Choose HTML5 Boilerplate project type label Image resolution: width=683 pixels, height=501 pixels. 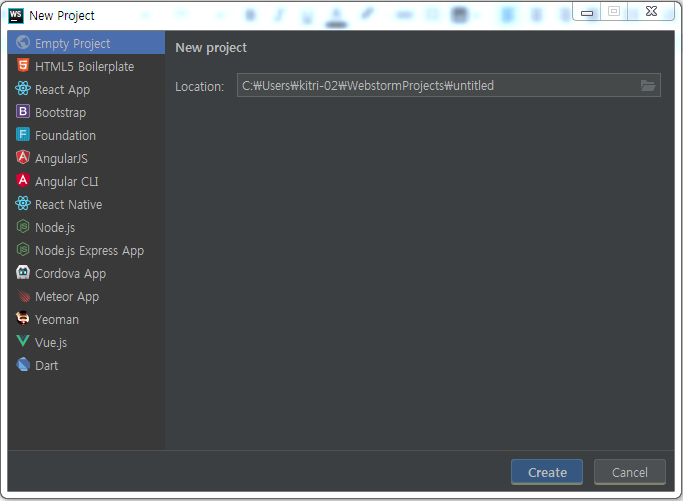(x=85, y=67)
